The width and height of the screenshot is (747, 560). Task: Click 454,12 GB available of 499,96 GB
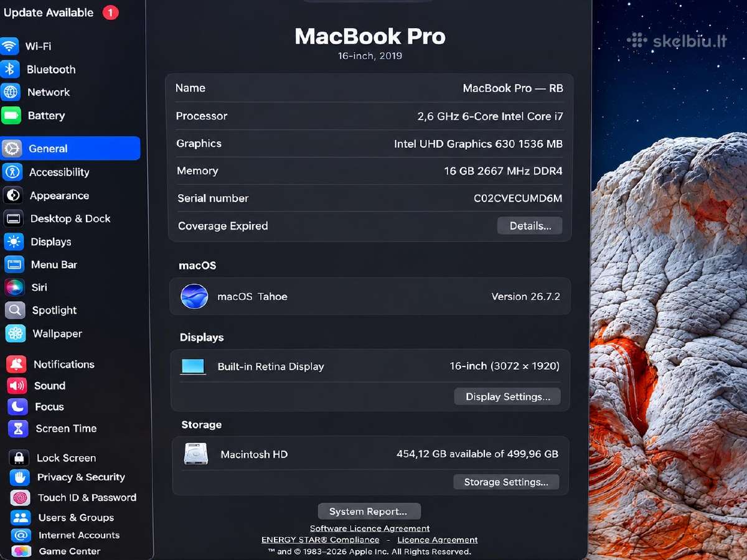tap(477, 454)
